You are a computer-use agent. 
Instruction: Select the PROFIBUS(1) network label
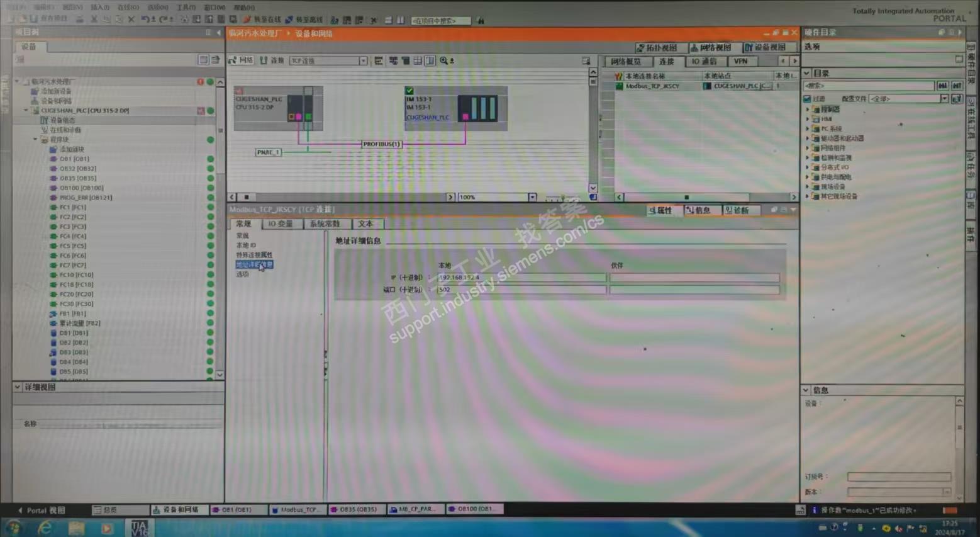coord(381,144)
